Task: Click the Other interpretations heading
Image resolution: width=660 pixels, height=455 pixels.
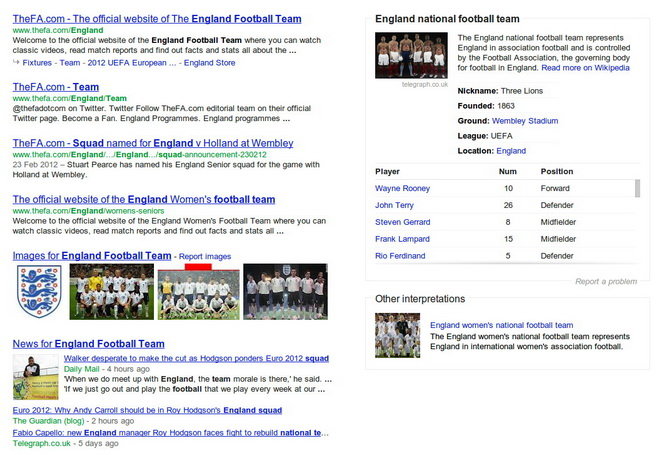Action: (420, 299)
